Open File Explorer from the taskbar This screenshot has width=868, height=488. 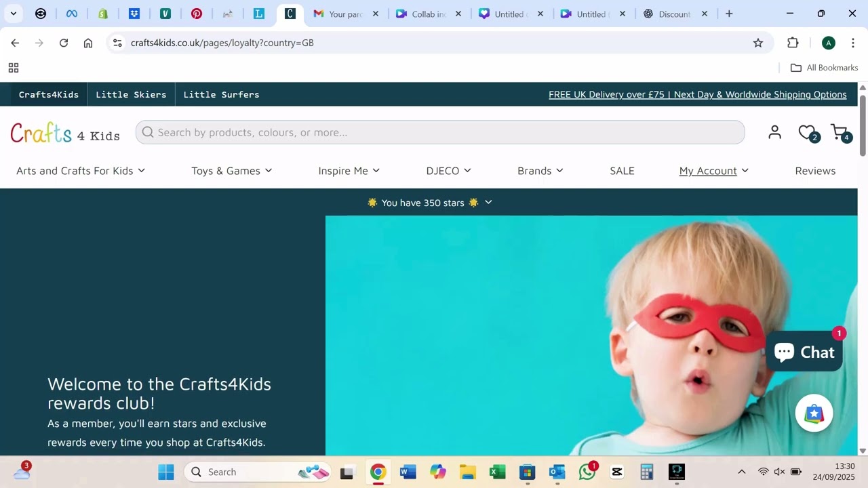click(x=468, y=472)
